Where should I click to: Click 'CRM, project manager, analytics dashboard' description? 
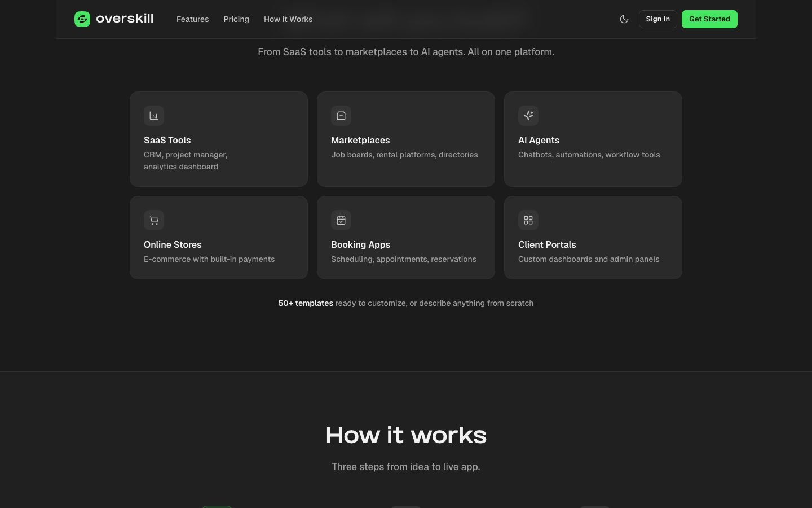point(186,161)
